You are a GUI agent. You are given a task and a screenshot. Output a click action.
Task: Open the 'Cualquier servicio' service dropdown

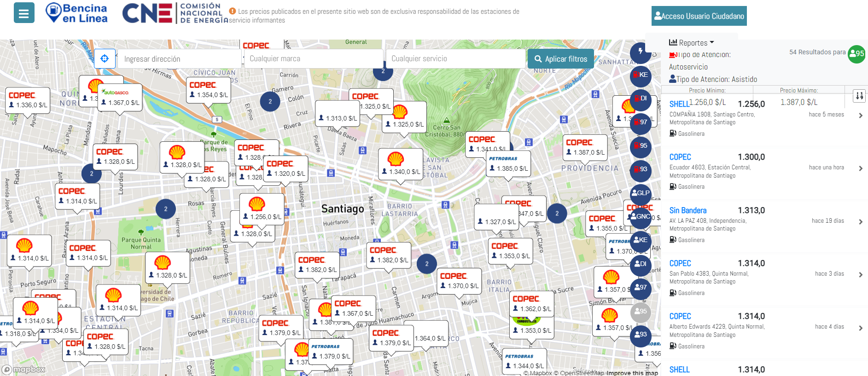455,59
